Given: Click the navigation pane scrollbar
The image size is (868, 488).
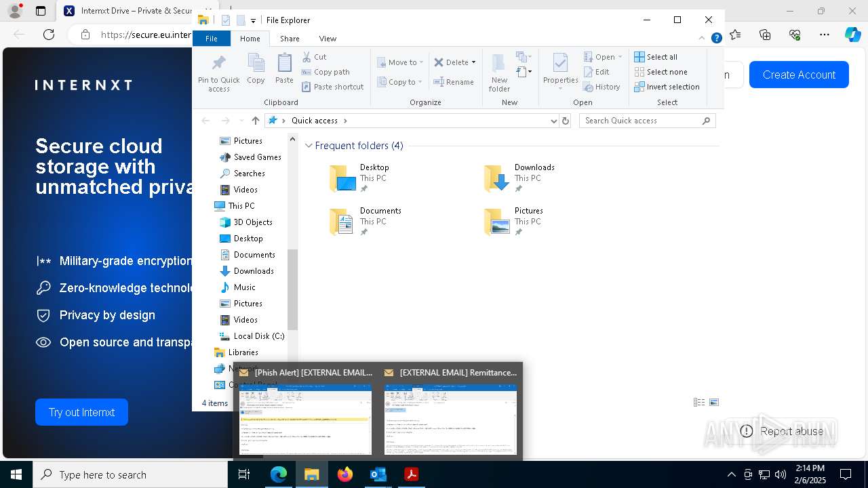Looking at the screenshot, I should 293,289.
